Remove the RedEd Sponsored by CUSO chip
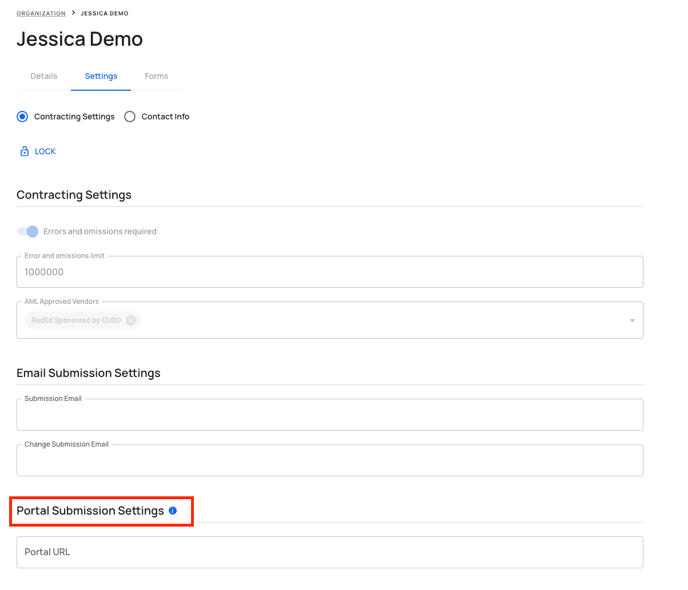Viewport: 688px width, 590px height. click(131, 320)
